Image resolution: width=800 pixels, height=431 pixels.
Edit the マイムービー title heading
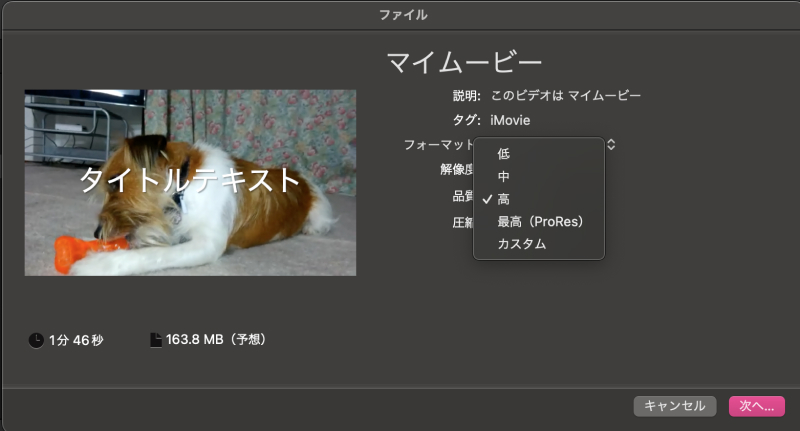pos(464,62)
